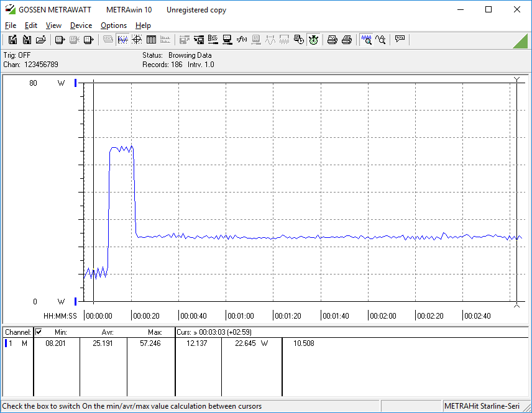The width and height of the screenshot is (532, 413).
Task: Open a file with the folder icon
Action: pos(41,40)
